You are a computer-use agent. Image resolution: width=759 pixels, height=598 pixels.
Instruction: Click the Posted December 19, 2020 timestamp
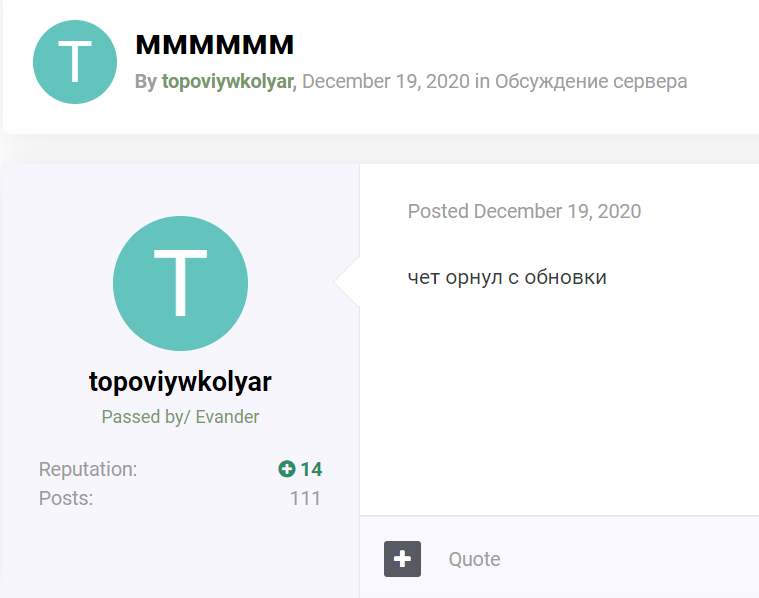coord(524,212)
